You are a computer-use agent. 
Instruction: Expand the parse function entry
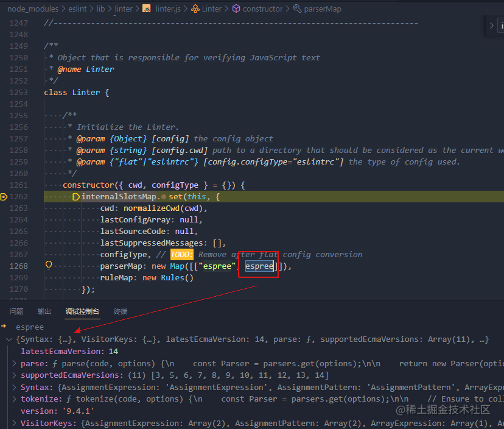[14, 364]
